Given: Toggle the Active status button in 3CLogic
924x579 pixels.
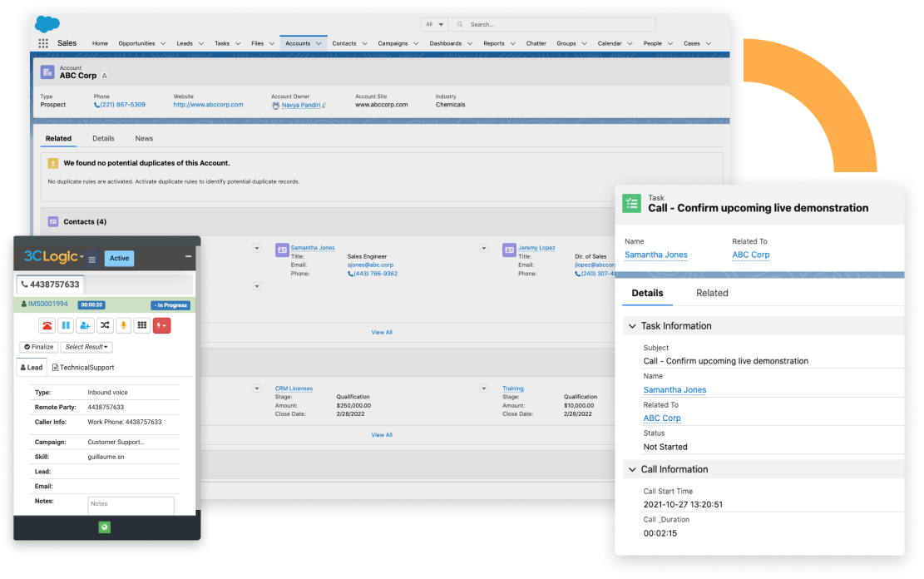Looking at the screenshot, I should coord(119,258).
